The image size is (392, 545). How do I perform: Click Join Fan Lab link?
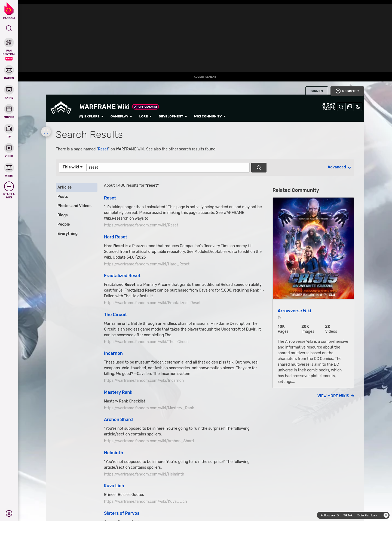click(x=367, y=515)
